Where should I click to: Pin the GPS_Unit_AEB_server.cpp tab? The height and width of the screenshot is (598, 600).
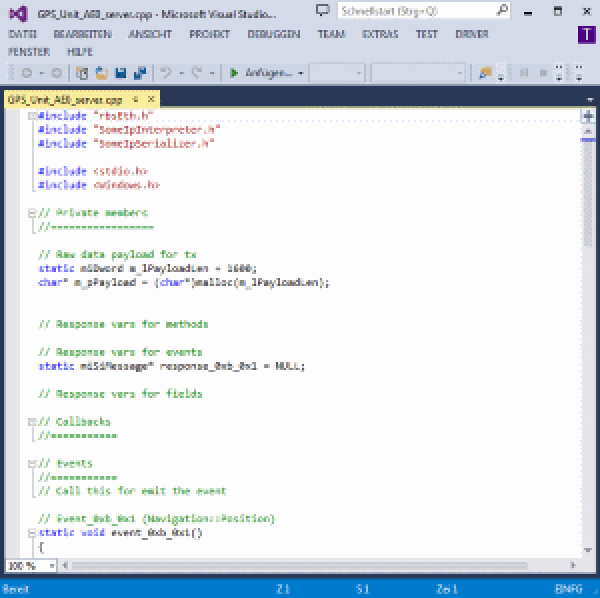pos(136,100)
